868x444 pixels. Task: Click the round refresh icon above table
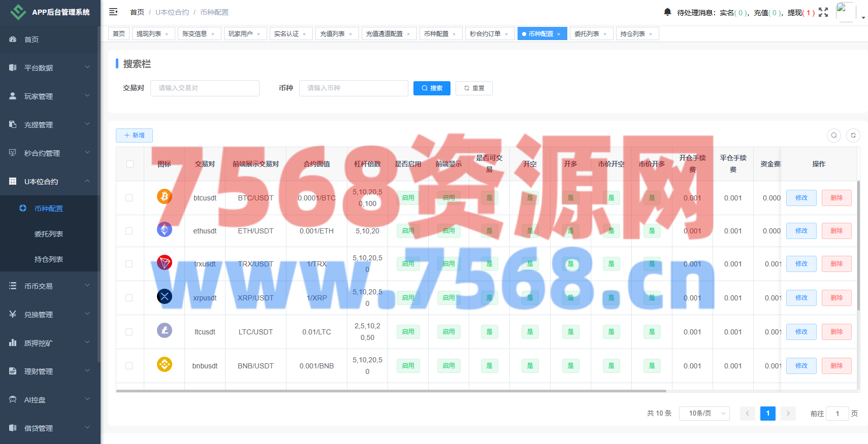click(x=853, y=135)
